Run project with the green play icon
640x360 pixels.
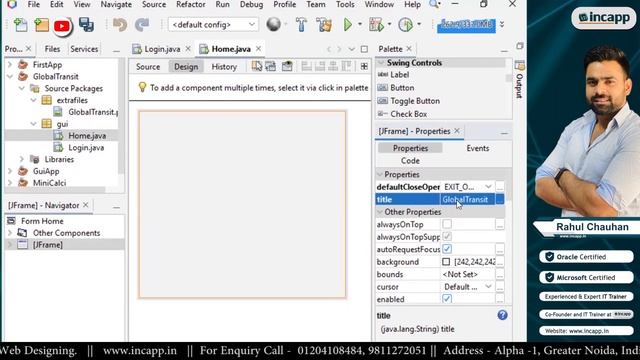(348, 24)
